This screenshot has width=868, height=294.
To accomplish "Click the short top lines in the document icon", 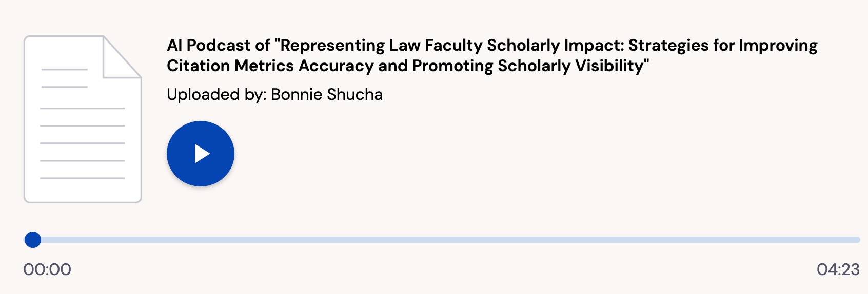I will [x=64, y=78].
